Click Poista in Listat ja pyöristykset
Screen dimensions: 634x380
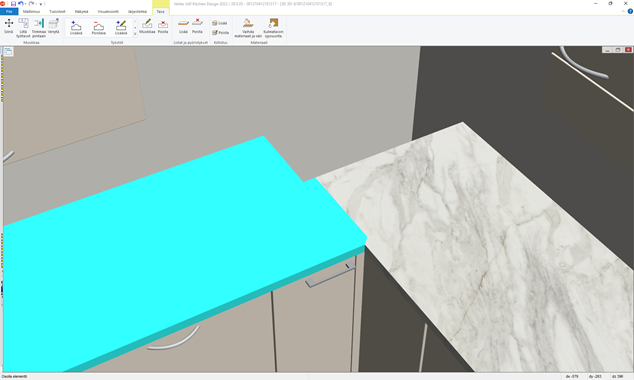197,26
